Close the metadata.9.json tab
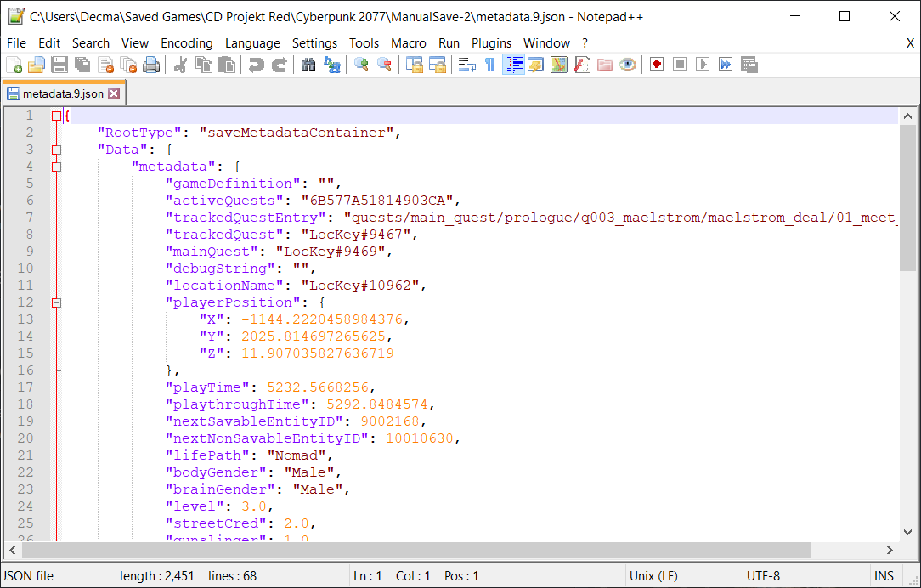This screenshot has height=588, width=921. 114,93
